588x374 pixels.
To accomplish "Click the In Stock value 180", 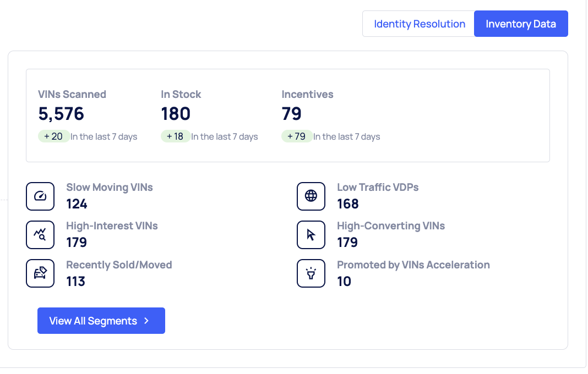I will [176, 114].
